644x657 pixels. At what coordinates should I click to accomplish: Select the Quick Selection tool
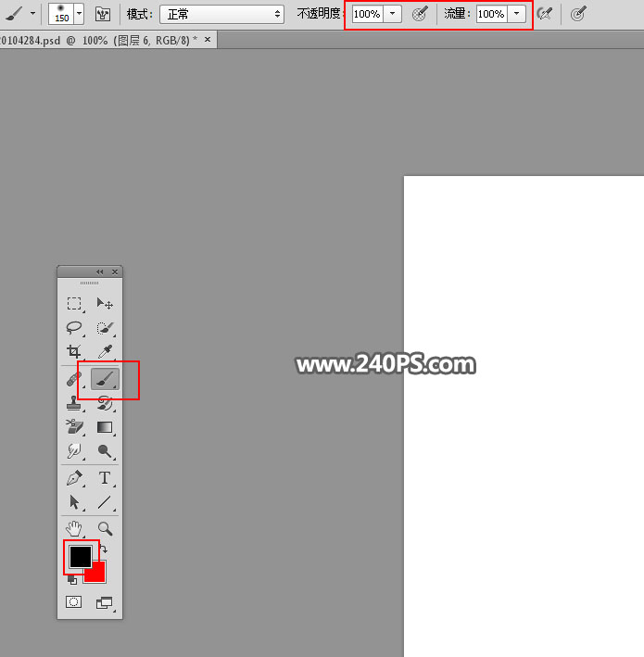pos(105,328)
